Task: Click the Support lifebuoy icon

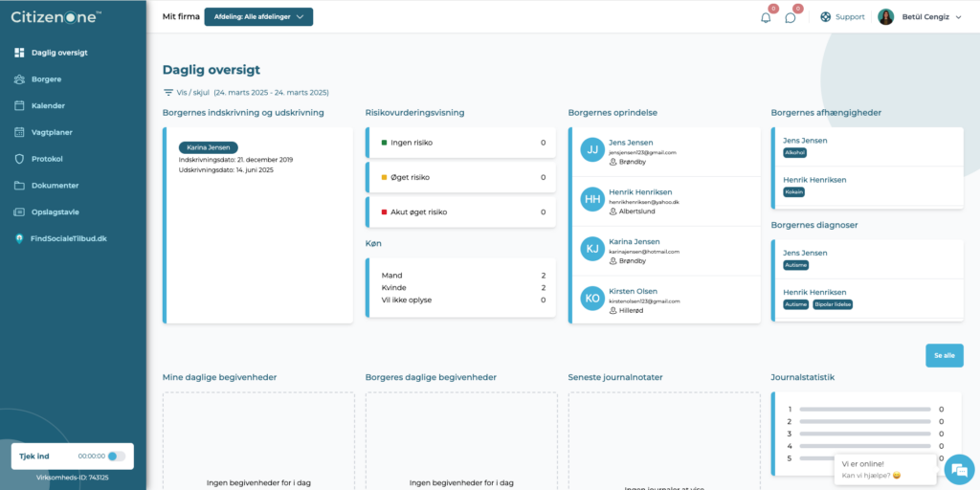Action: [826, 17]
